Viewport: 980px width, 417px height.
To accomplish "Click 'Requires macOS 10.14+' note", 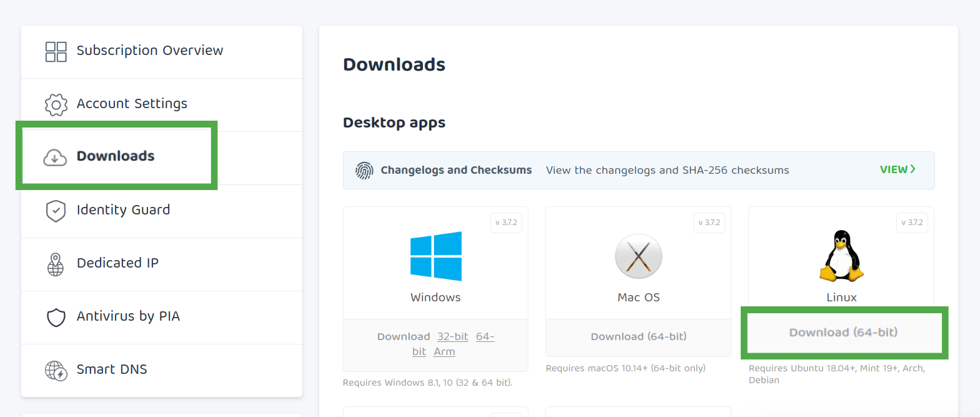I will [x=626, y=368].
